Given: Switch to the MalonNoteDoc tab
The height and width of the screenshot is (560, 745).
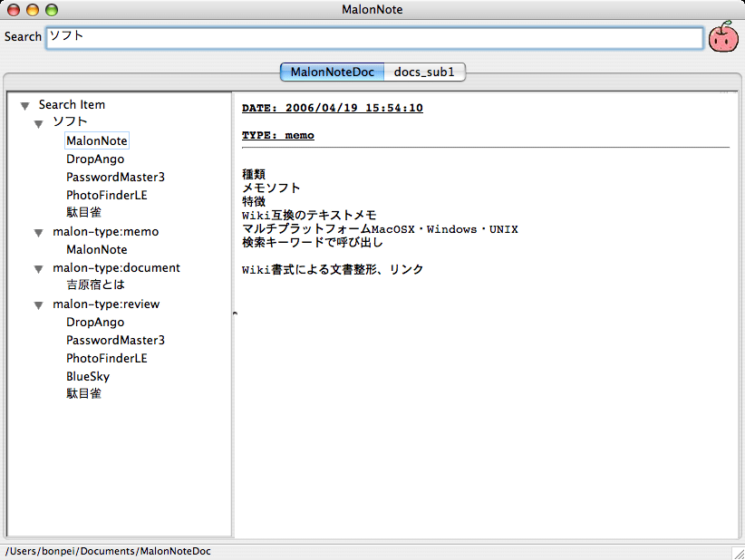Looking at the screenshot, I should (332, 72).
